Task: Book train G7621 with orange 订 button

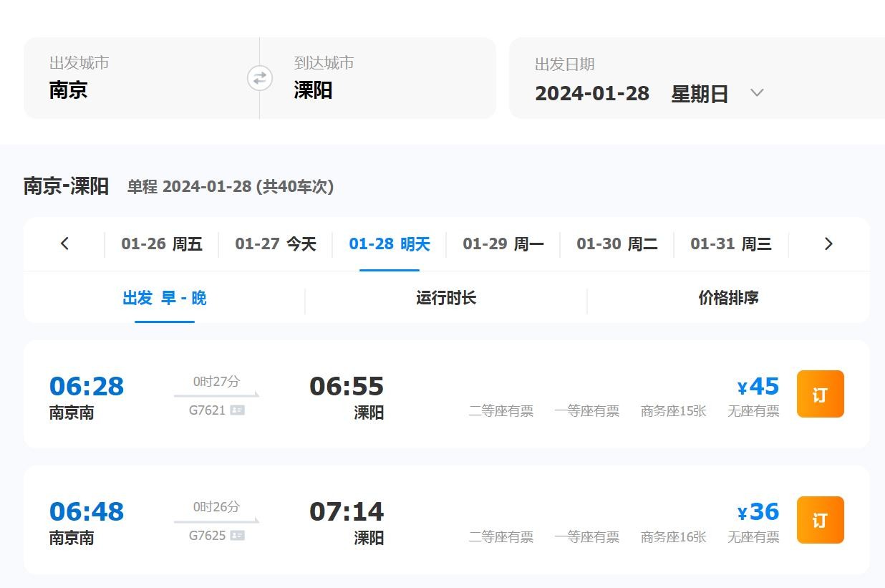Action: (x=820, y=394)
